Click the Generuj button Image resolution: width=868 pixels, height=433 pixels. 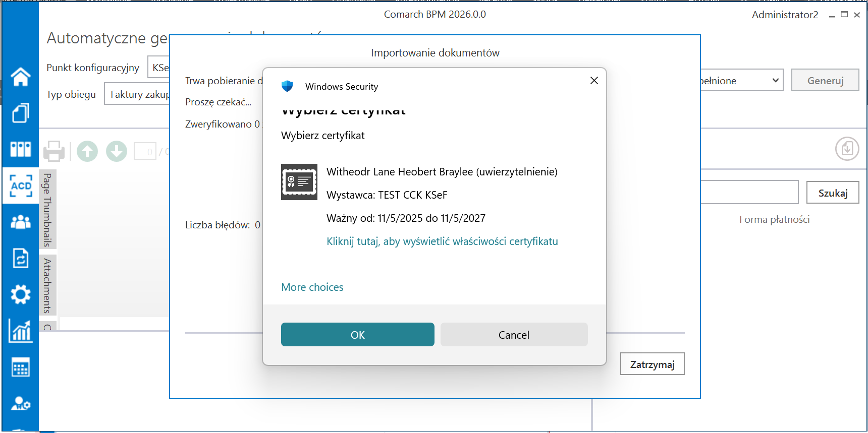coord(825,80)
